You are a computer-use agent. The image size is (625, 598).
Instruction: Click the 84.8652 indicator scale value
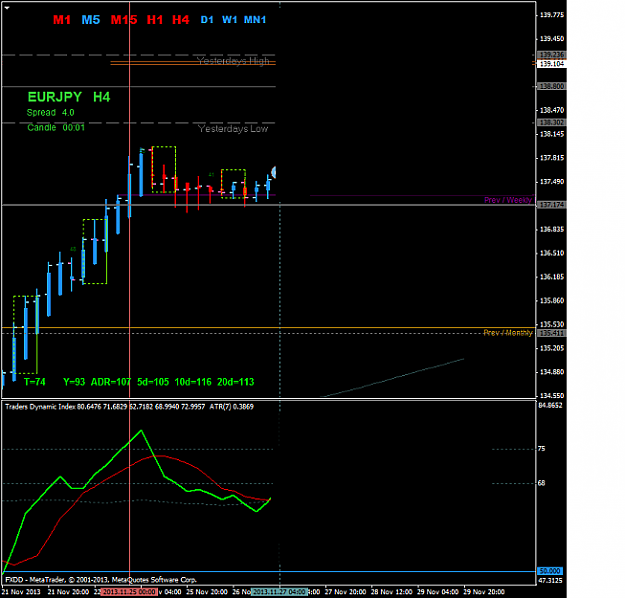click(x=550, y=405)
